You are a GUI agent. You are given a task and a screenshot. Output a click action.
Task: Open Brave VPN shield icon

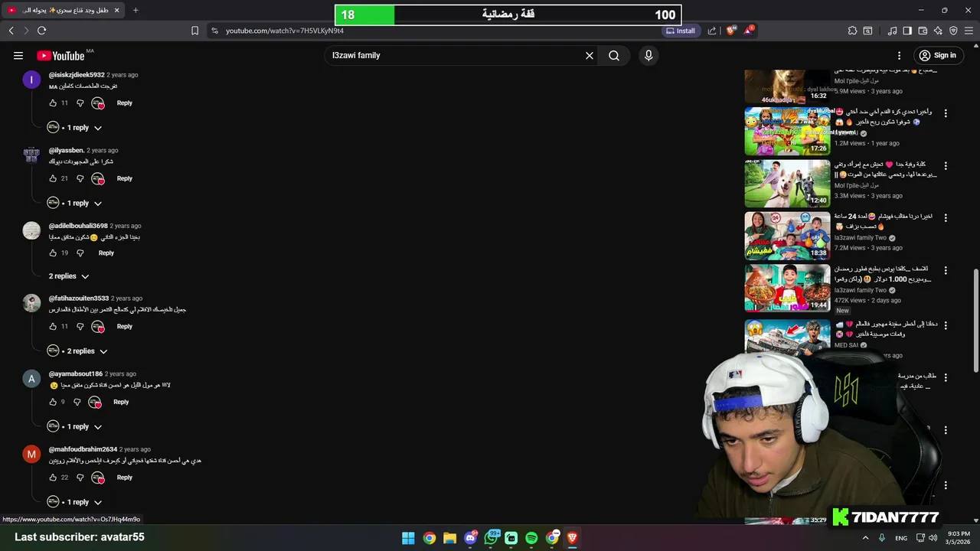point(953,31)
